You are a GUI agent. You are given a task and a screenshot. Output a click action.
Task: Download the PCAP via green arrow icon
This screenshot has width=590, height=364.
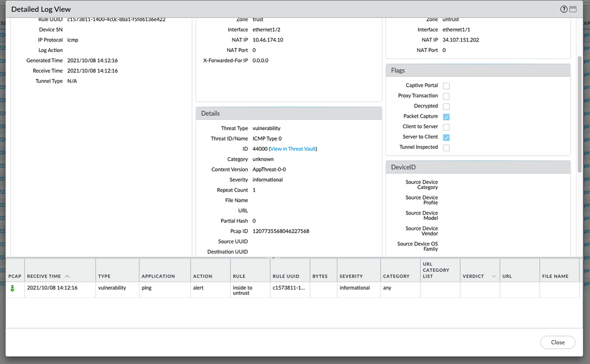[x=12, y=288]
